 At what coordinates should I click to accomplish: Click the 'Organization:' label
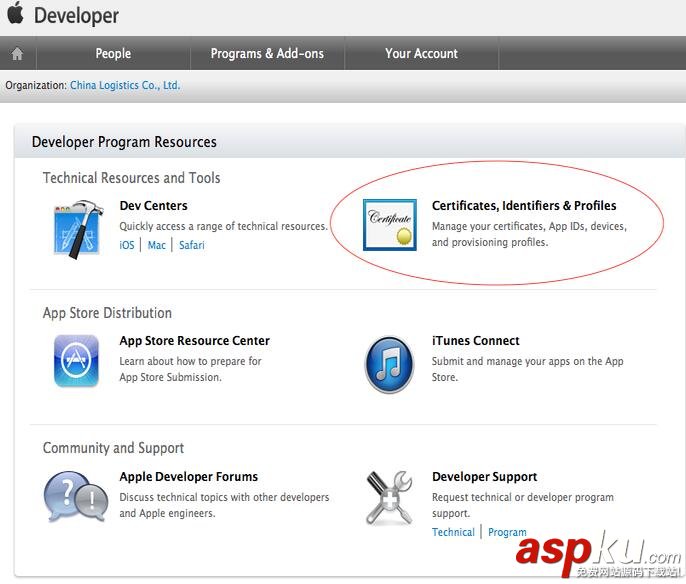36,85
